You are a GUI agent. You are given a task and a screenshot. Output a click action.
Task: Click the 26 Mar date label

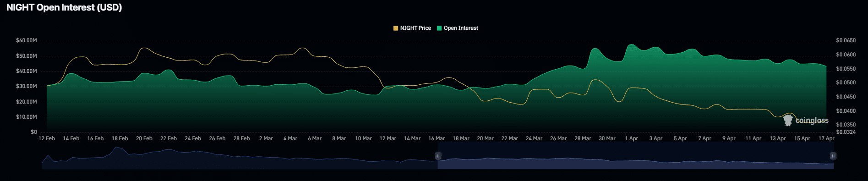(x=558, y=138)
